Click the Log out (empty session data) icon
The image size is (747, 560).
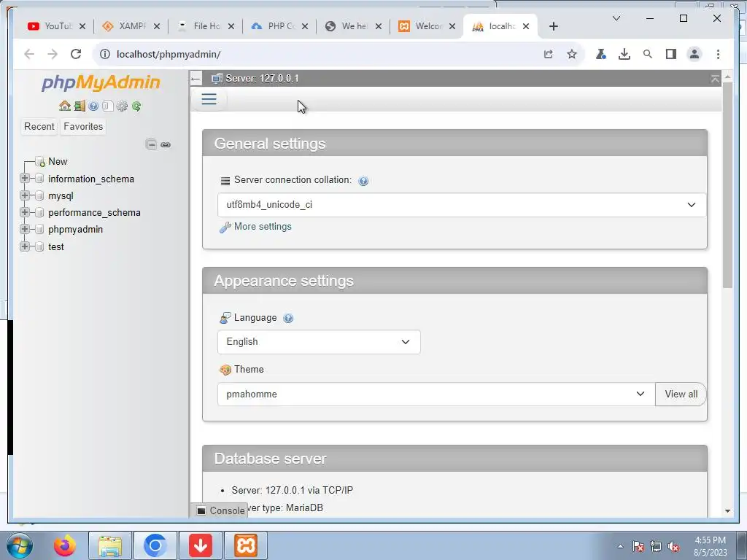coord(80,106)
